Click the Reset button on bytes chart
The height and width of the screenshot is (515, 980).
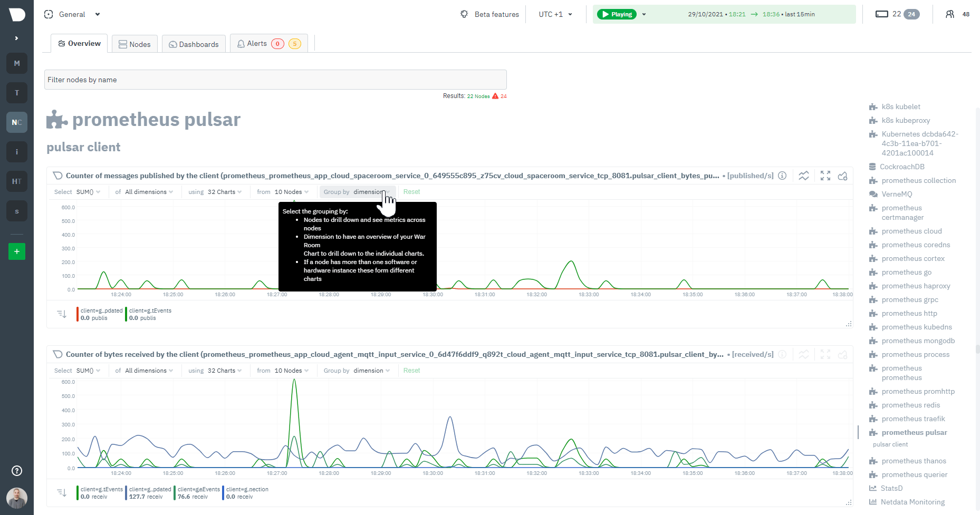[x=411, y=371]
